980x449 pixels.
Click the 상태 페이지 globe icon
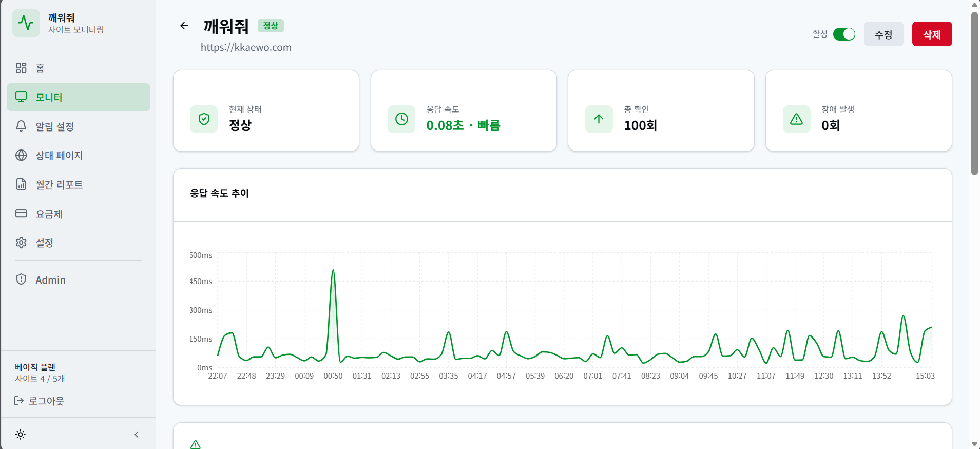21,155
